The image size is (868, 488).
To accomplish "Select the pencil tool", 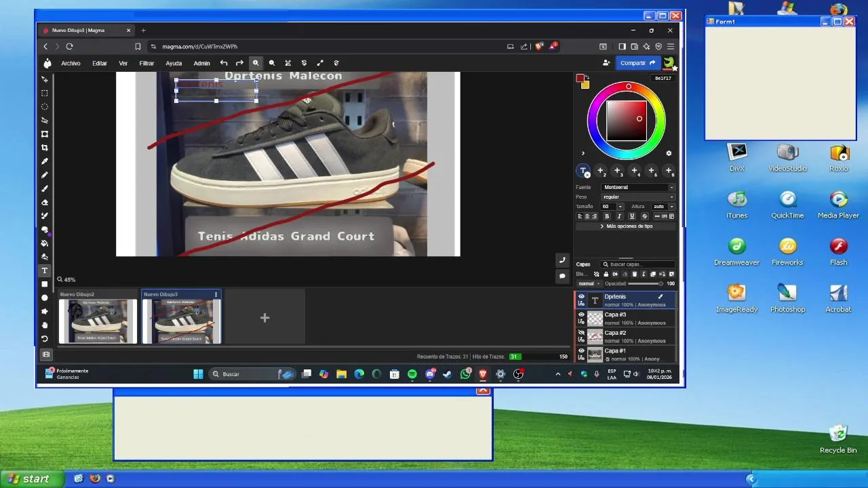I will 45,175.
